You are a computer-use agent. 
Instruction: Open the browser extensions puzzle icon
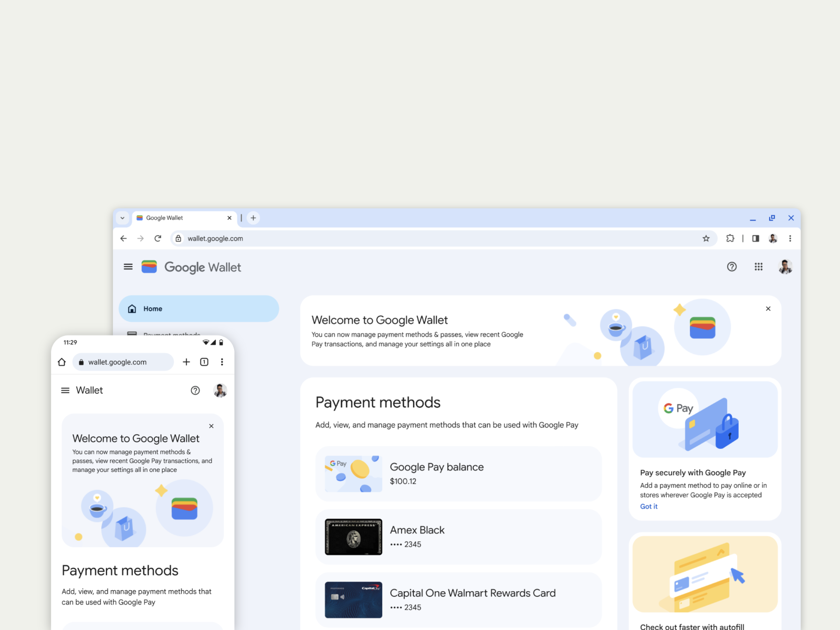point(730,238)
